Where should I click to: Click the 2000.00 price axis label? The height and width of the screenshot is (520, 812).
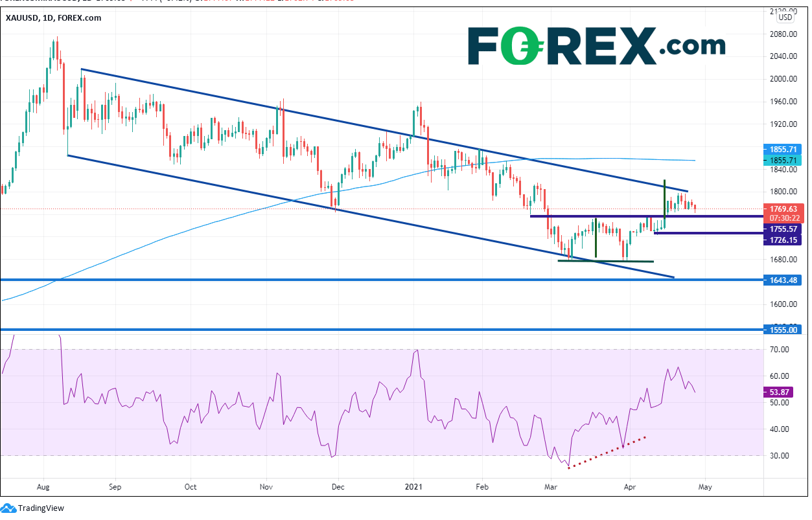pos(783,79)
